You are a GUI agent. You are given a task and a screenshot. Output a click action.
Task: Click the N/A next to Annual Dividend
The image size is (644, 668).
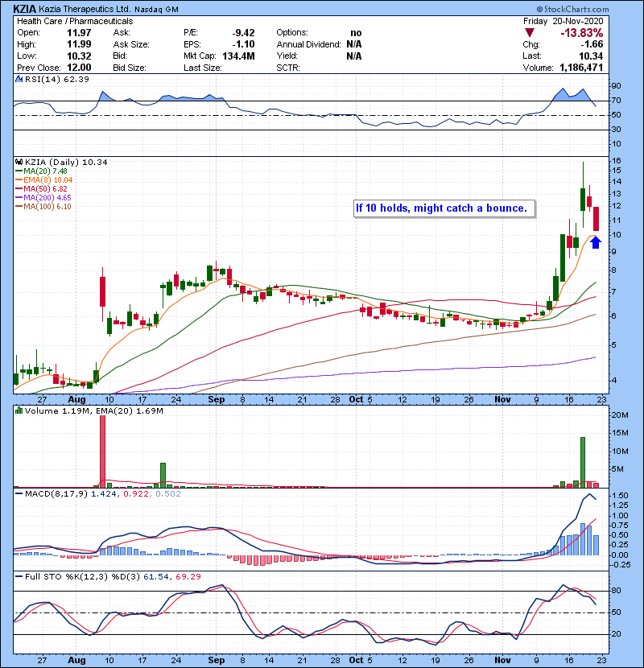[353, 44]
